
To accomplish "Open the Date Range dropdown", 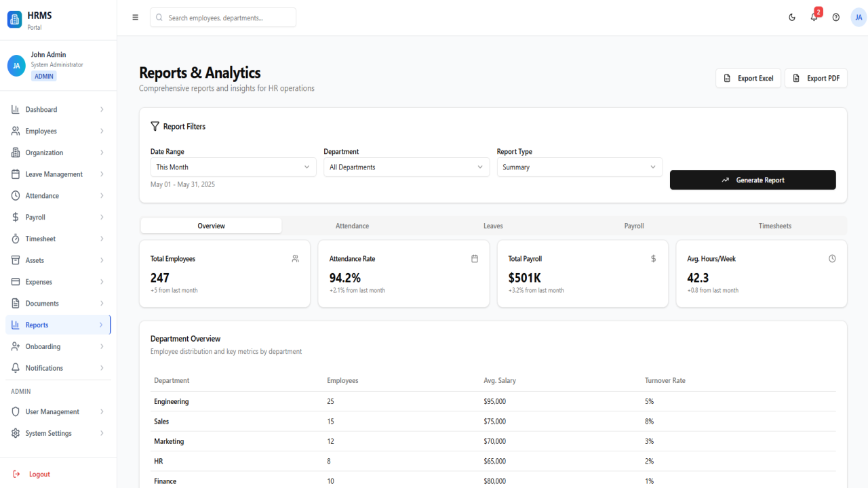I will point(233,167).
